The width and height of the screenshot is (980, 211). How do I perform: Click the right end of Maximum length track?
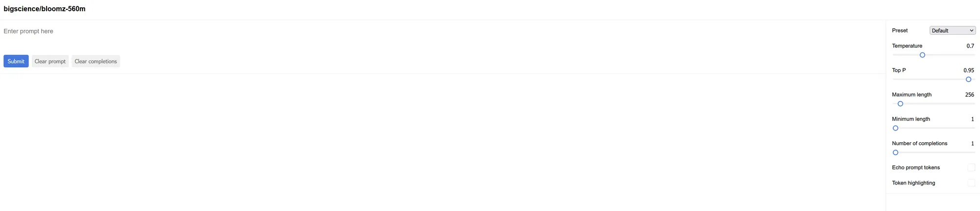point(974,104)
